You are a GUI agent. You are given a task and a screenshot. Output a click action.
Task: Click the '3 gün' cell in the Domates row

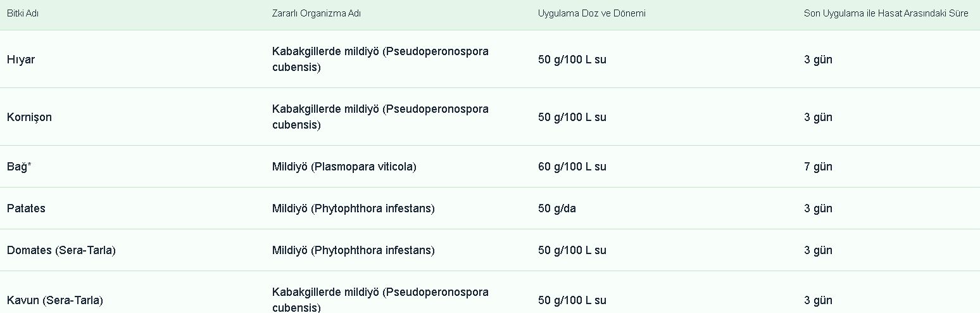click(818, 250)
